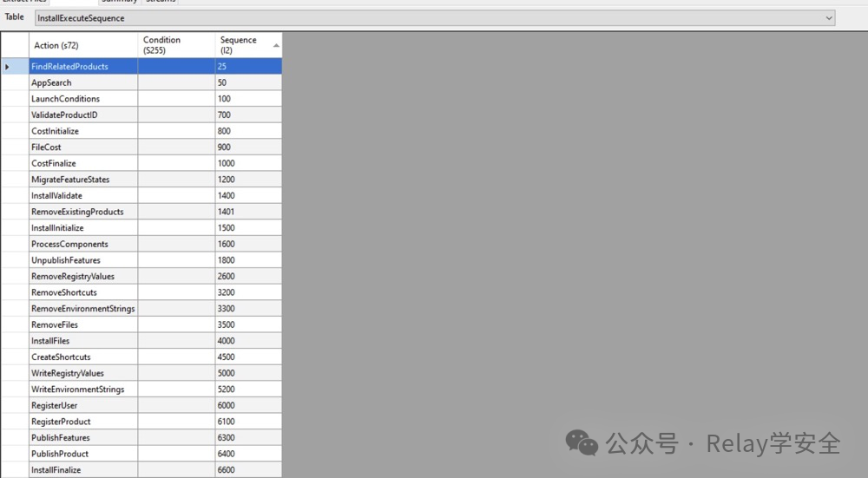The width and height of the screenshot is (868, 478).
Task: Select the MigrateFeatureStates action cell
Action: (83, 180)
